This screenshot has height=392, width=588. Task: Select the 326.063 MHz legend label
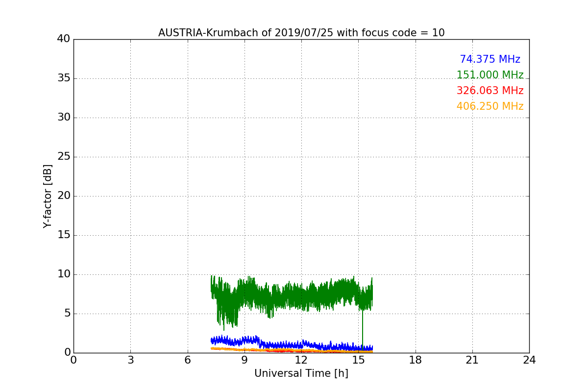pos(490,91)
